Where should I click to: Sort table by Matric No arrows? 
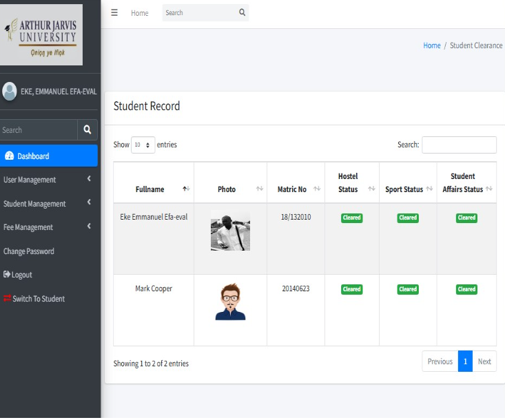pos(317,189)
